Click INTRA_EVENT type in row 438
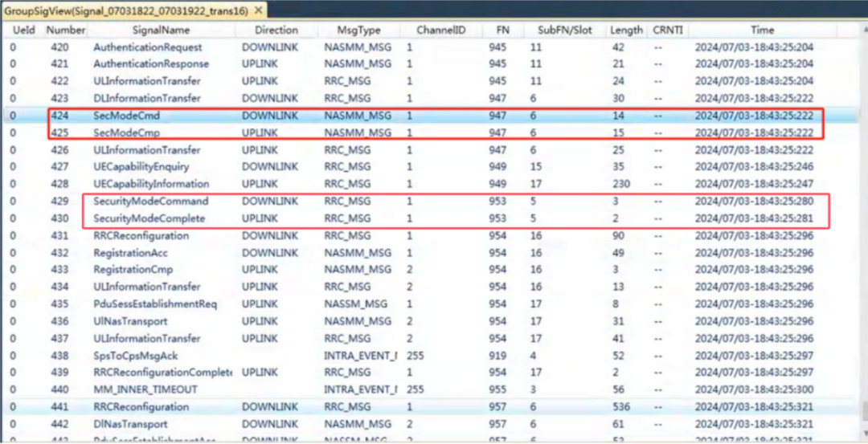The height and width of the screenshot is (444, 868). 360,355
